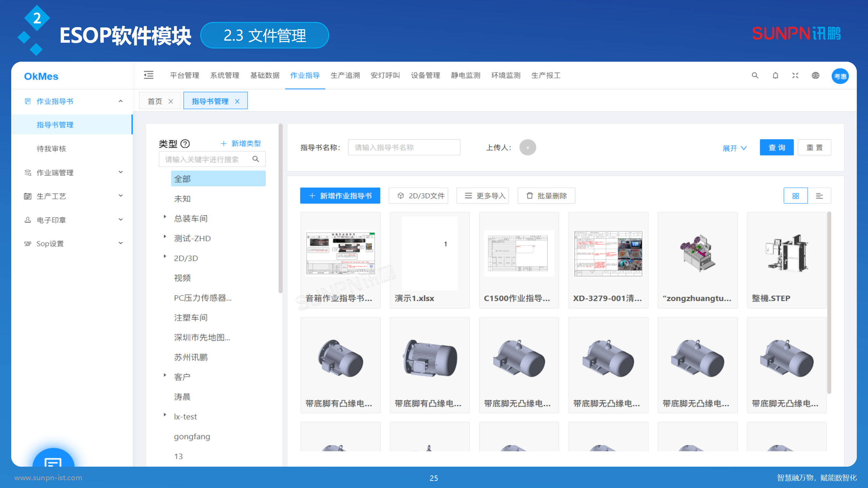Open 2D/3D文件 with the cube icon
868x488 pixels.
click(418, 196)
